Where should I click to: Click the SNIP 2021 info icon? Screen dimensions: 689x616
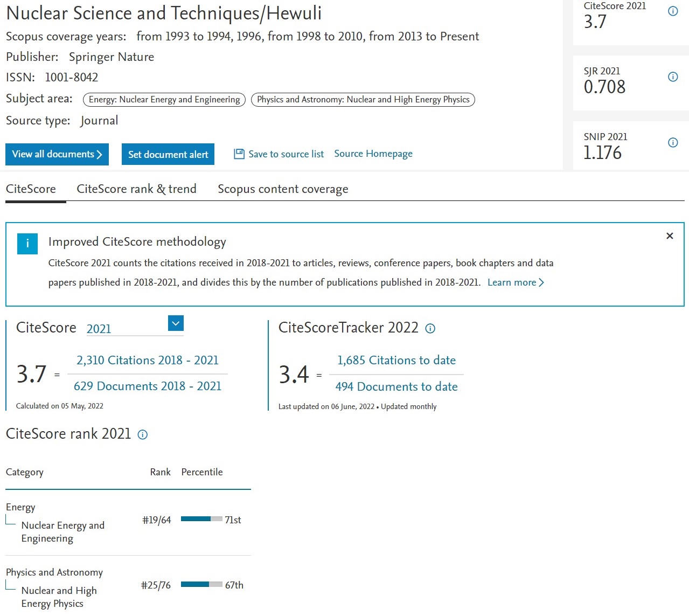coord(673,143)
